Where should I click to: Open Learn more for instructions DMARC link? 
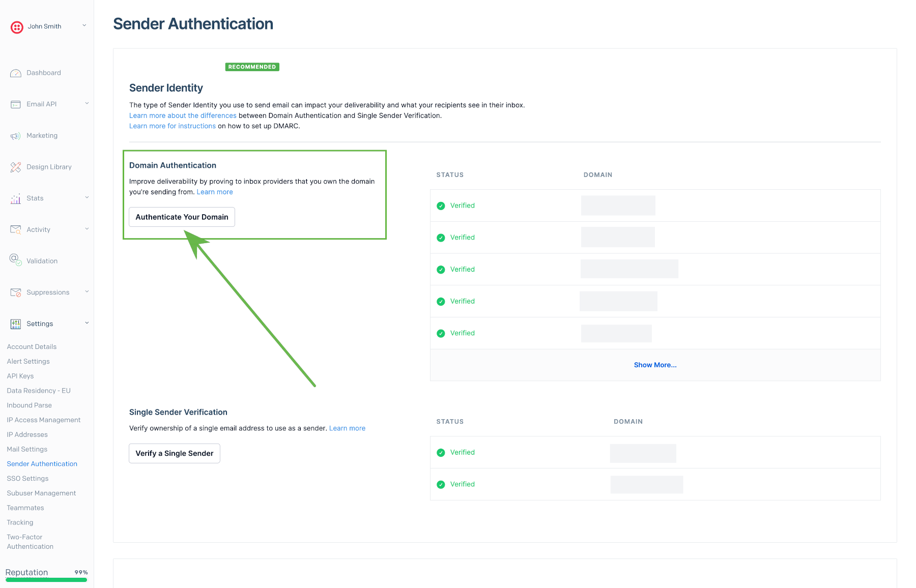coord(173,126)
